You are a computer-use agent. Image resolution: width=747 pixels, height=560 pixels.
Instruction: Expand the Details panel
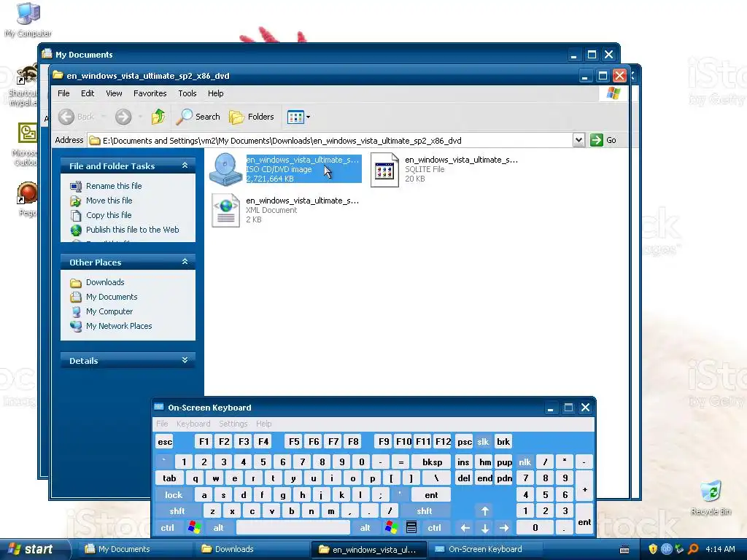pyautogui.click(x=185, y=360)
